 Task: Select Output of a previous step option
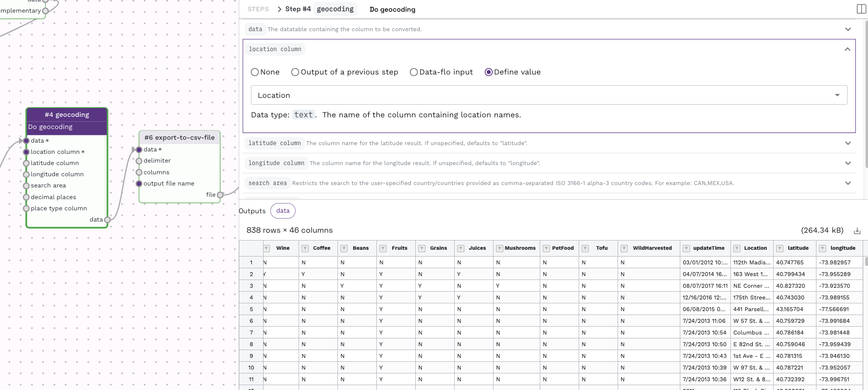click(295, 72)
